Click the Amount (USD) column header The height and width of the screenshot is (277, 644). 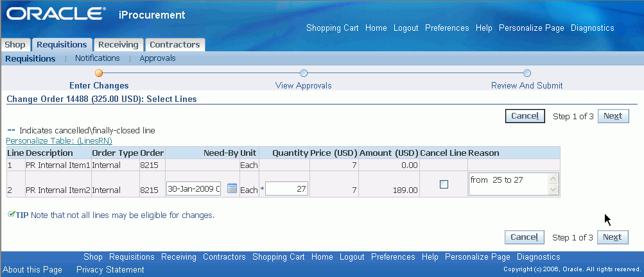point(389,153)
